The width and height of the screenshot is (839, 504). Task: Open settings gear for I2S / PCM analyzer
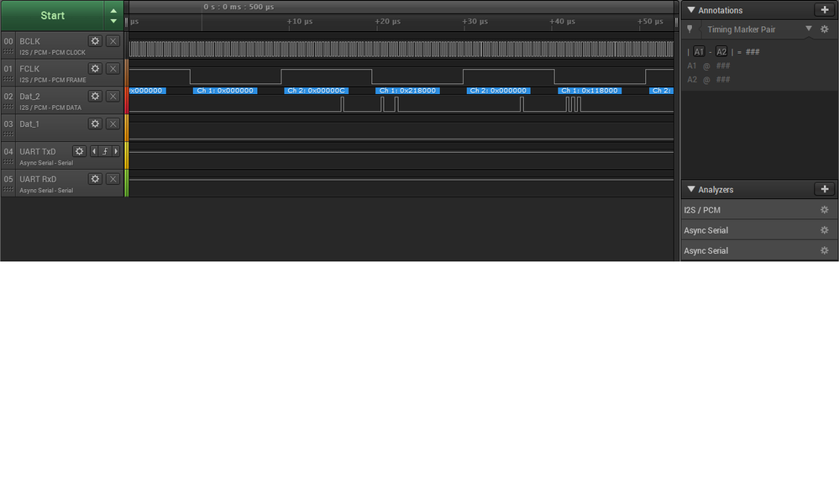point(825,210)
